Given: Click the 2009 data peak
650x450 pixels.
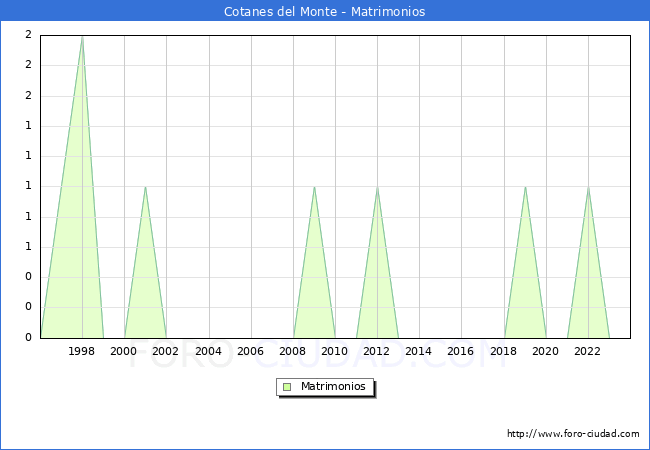Looking at the screenshot, I should [x=315, y=187].
